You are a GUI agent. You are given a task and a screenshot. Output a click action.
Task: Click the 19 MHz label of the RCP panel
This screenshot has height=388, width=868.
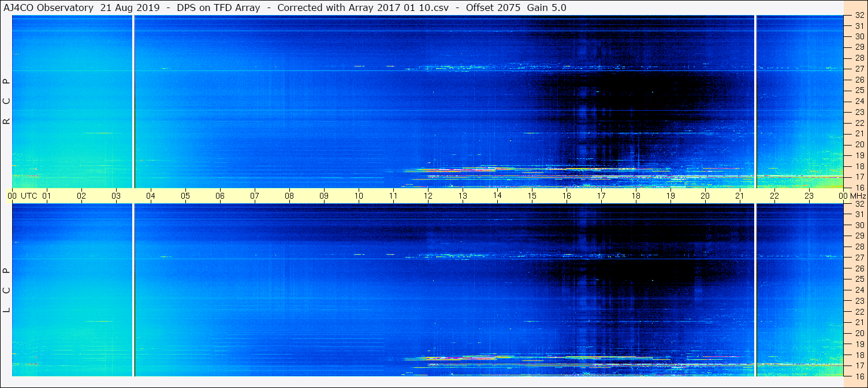859,155
